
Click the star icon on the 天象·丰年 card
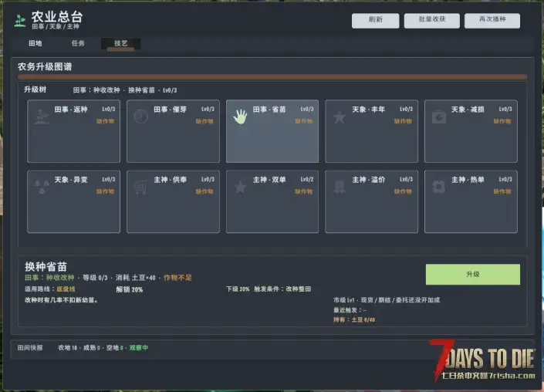(x=340, y=117)
